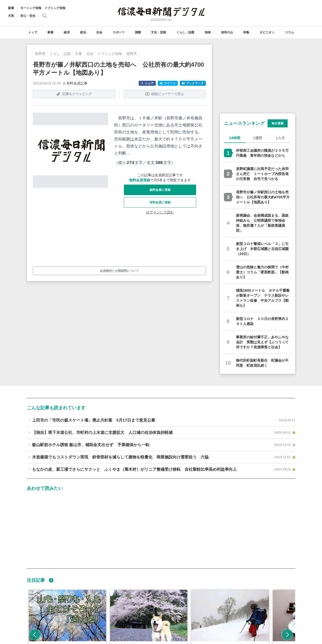
Task: Select the 1週間 ranking tab
Action: click(x=257, y=138)
